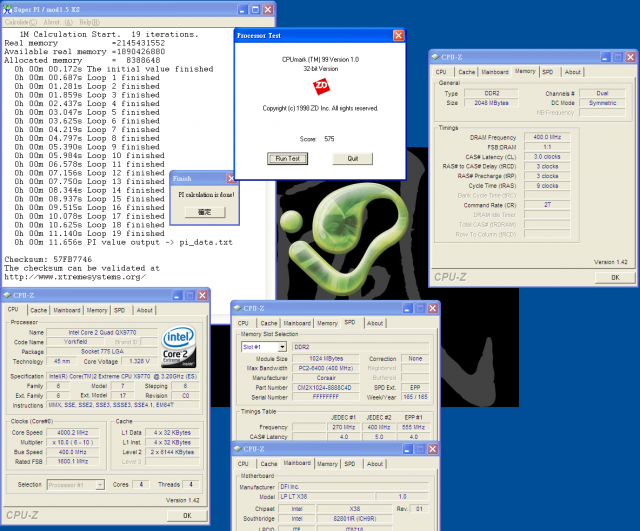Select Memory tab in SPD CPU-Z window
The height and width of the screenshot is (531, 640).
327,323
